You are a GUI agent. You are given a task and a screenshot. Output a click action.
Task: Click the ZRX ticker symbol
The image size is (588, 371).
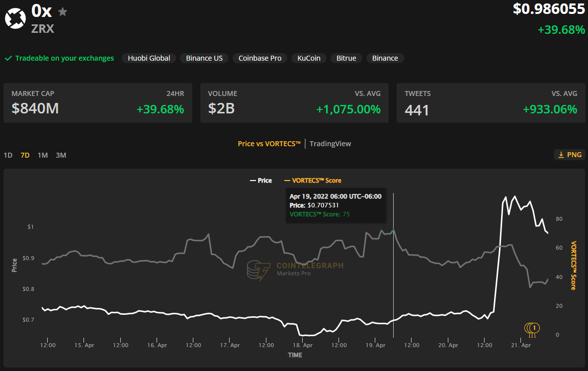(43, 29)
